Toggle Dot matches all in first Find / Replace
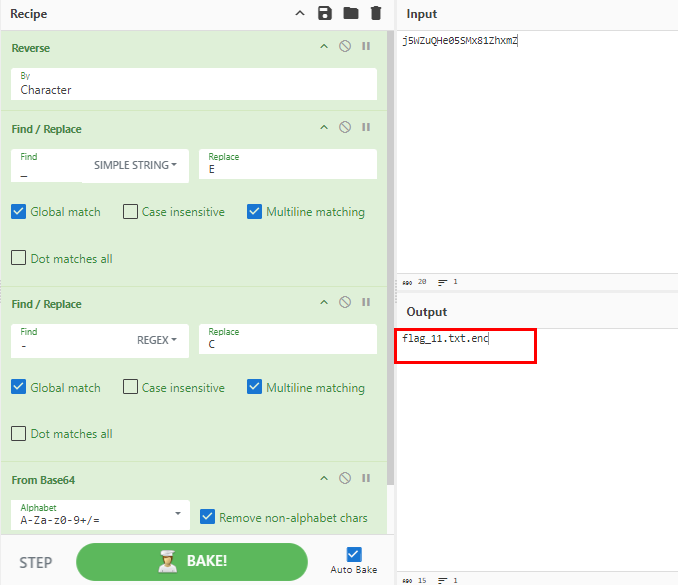678x585 pixels. coord(18,258)
